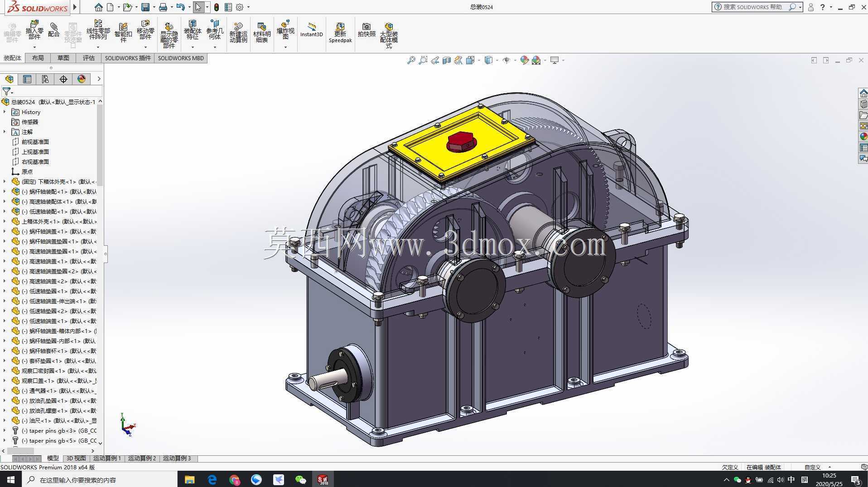The image size is (868, 487).
Task: Open Reference Geometry (参考几何体) tool
Action: pos(215,30)
